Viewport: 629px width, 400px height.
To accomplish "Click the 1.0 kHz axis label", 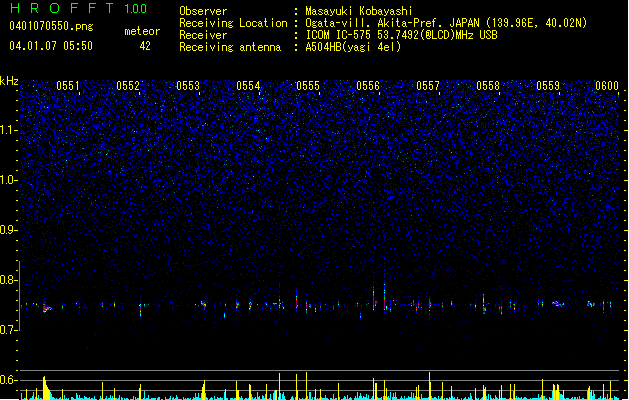I will [9, 180].
